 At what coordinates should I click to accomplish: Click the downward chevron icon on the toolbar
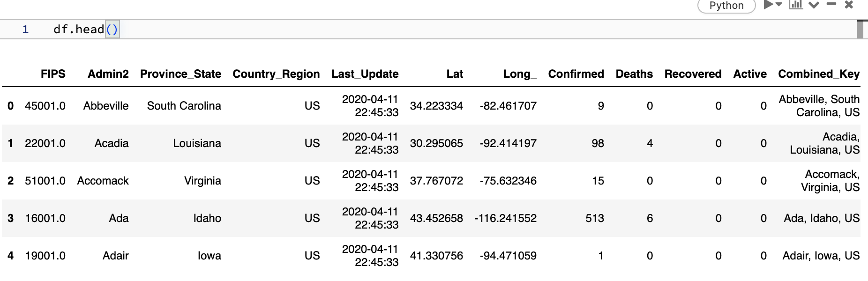(814, 6)
